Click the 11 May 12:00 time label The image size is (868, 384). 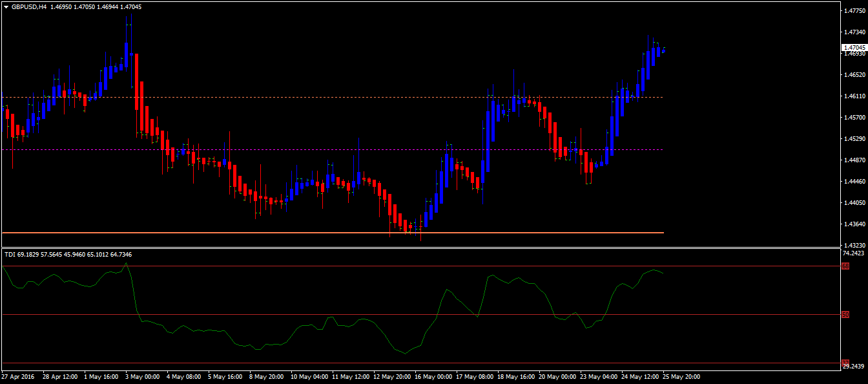tap(351, 376)
